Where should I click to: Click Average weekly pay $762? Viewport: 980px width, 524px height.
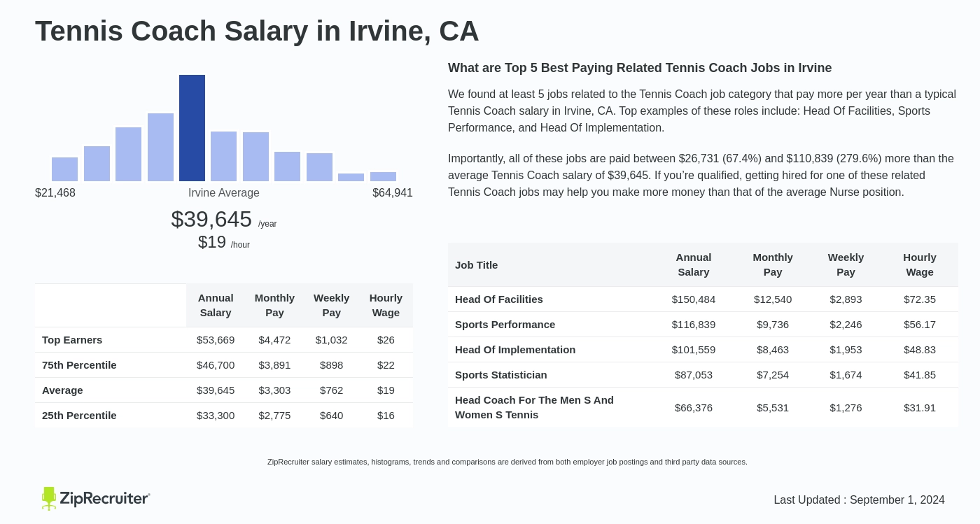(332, 390)
